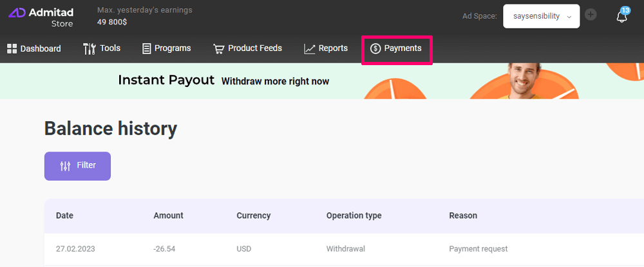Screen dimensions: 644x267
Task: Click the Date column header
Action: click(64, 215)
